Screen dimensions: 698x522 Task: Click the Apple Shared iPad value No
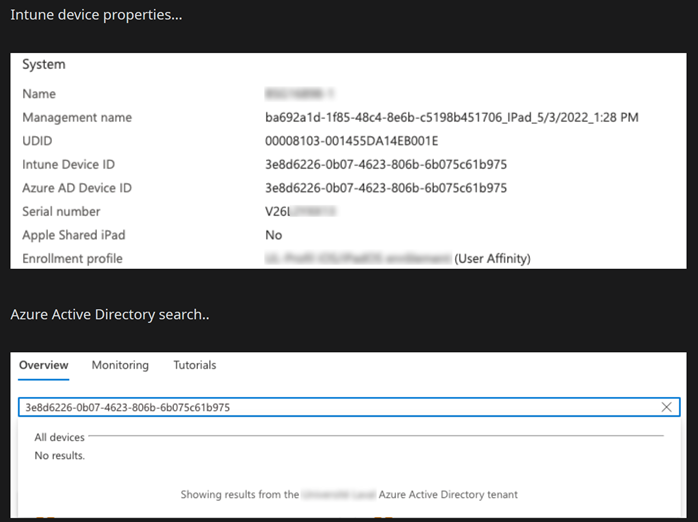point(274,235)
